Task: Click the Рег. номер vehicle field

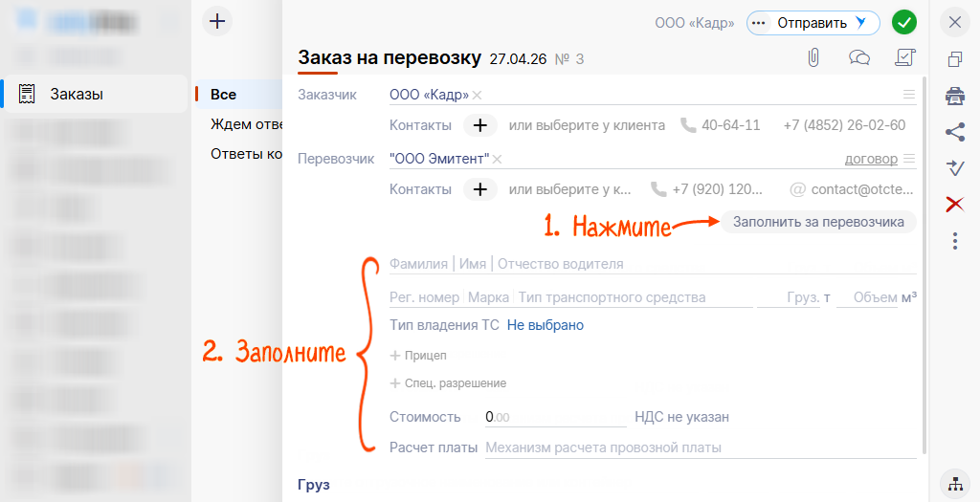Action: [x=424, y=297]
